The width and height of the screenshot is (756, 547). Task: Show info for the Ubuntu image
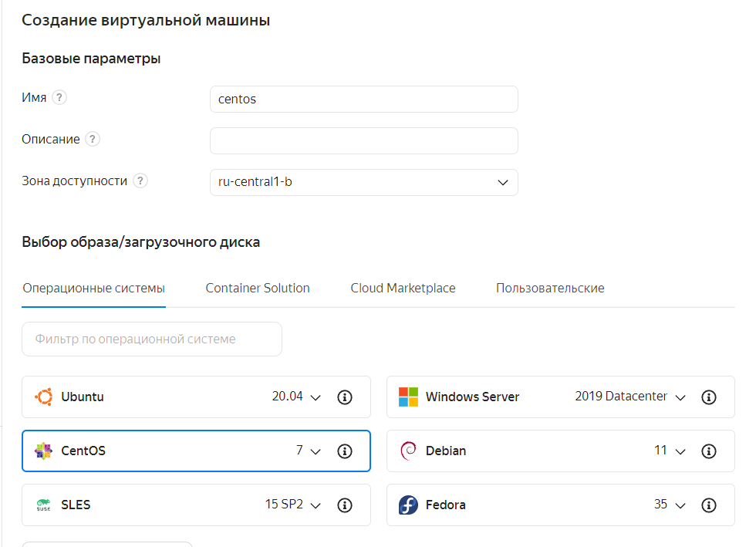344,397
